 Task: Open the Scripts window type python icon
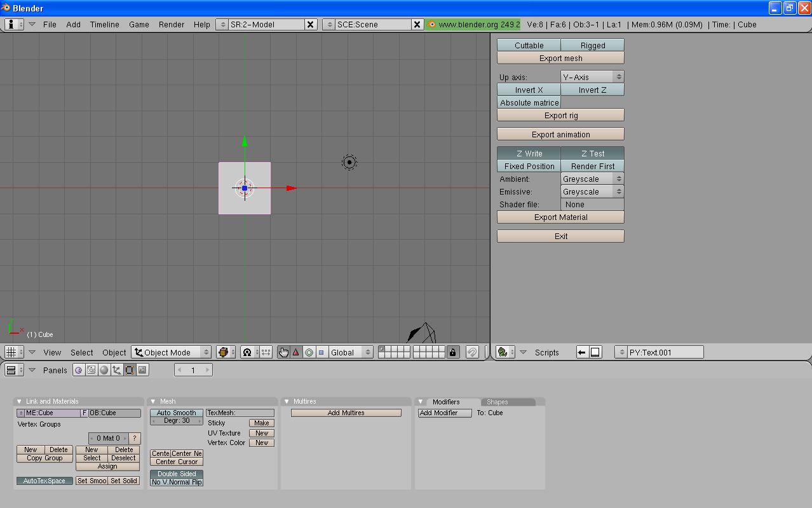[x=506, y=352]
